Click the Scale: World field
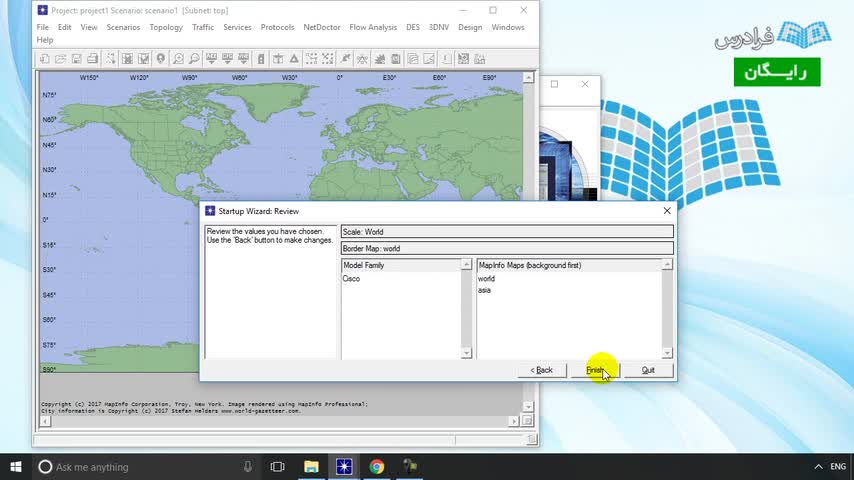 click(x=507, y=232)
